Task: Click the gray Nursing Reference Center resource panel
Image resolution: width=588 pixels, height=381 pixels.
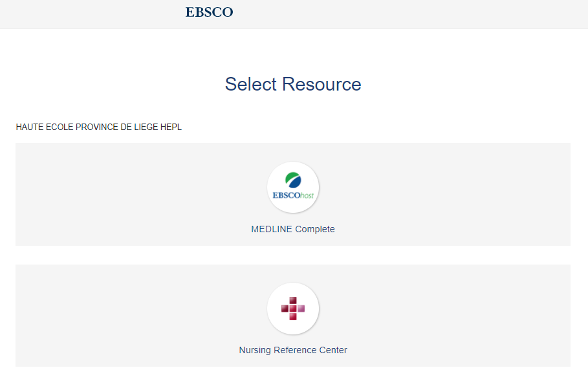Action: [x=293, y=316]
